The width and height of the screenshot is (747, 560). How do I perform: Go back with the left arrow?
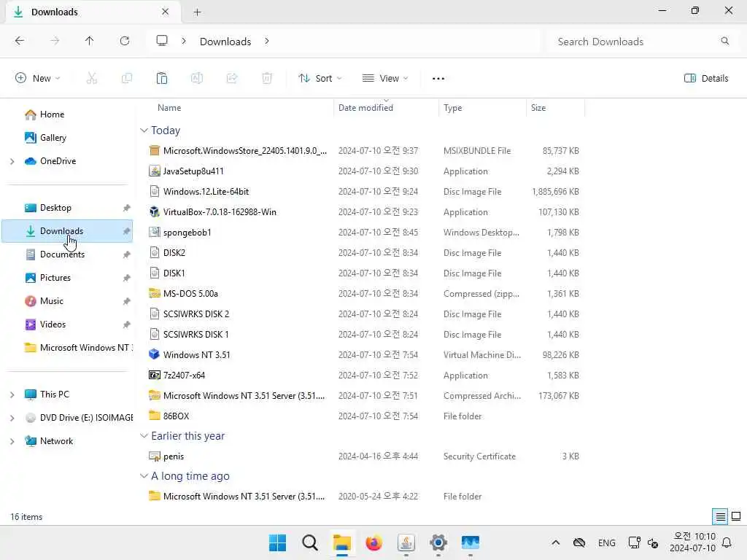pos(20,41)
